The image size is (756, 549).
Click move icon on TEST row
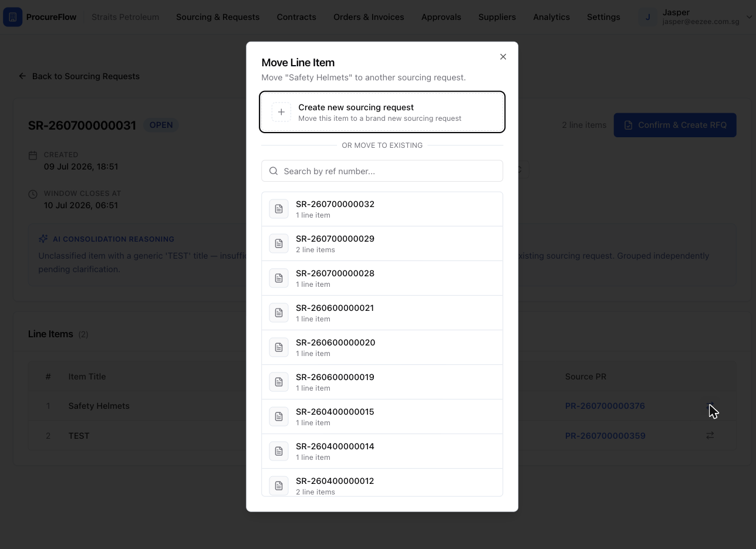(710, 435)
